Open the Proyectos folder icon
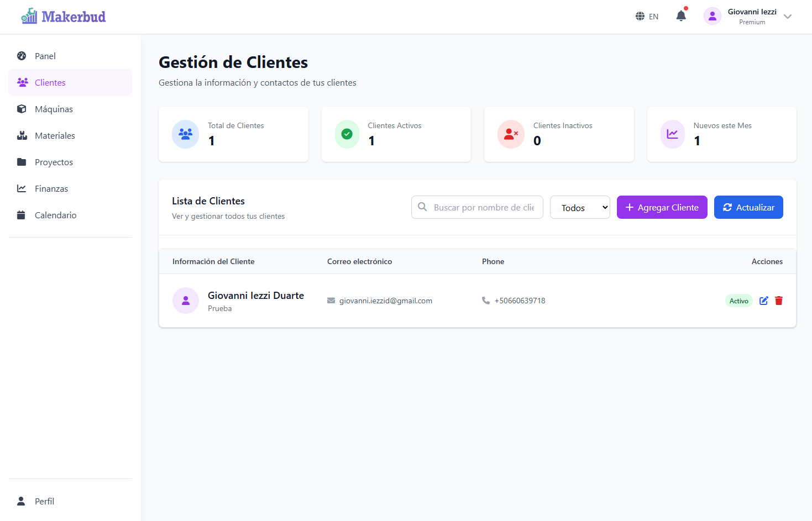Screen dimensions: 812x521 (x=21, y=162)
